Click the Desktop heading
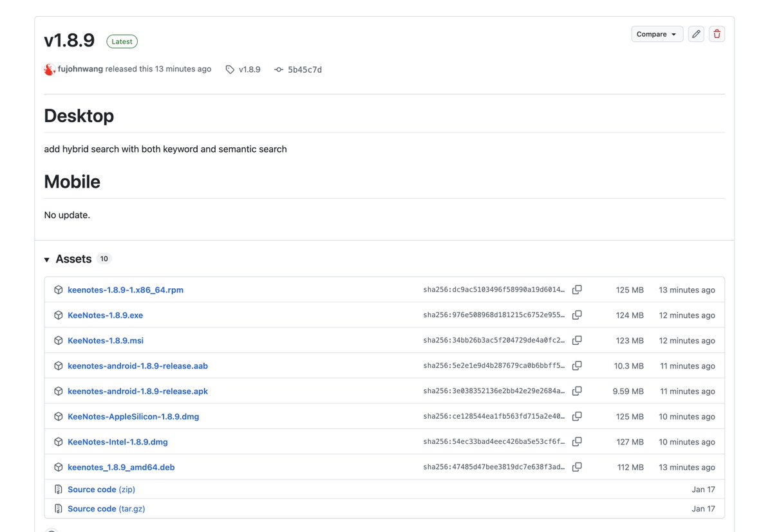The image size is (772, 532). [x=79, y=116]
